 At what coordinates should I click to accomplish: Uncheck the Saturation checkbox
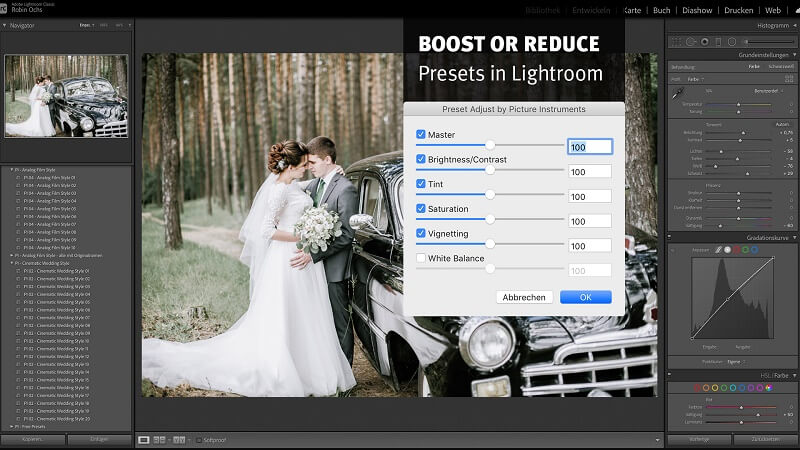(420, 208)
